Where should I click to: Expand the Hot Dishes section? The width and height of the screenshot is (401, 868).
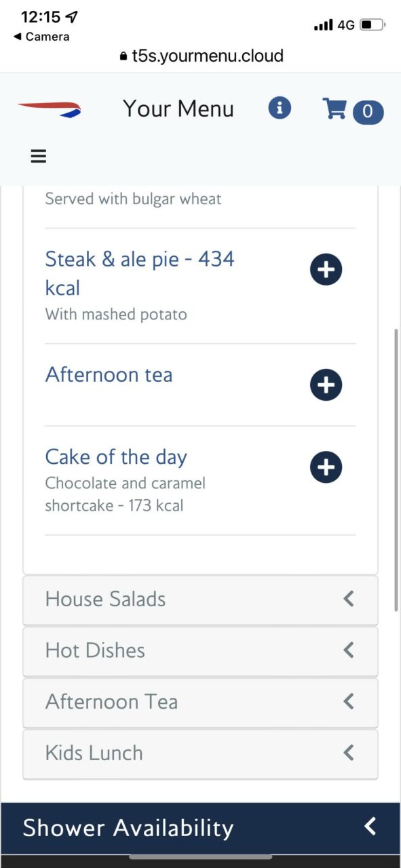tap(200, 651)
